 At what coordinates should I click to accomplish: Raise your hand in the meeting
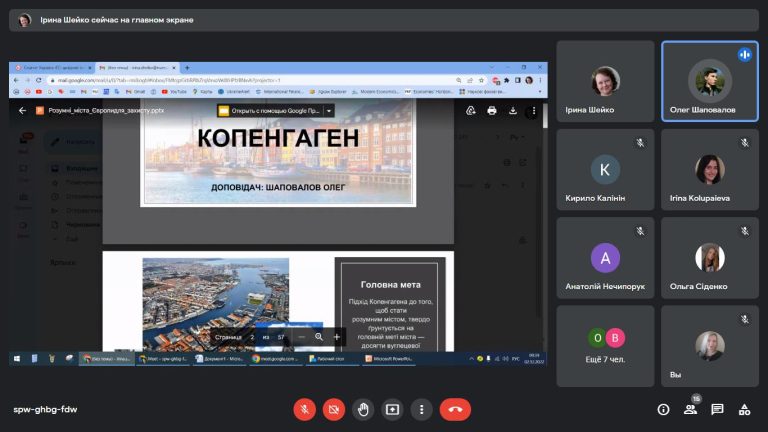click(363, 409)
